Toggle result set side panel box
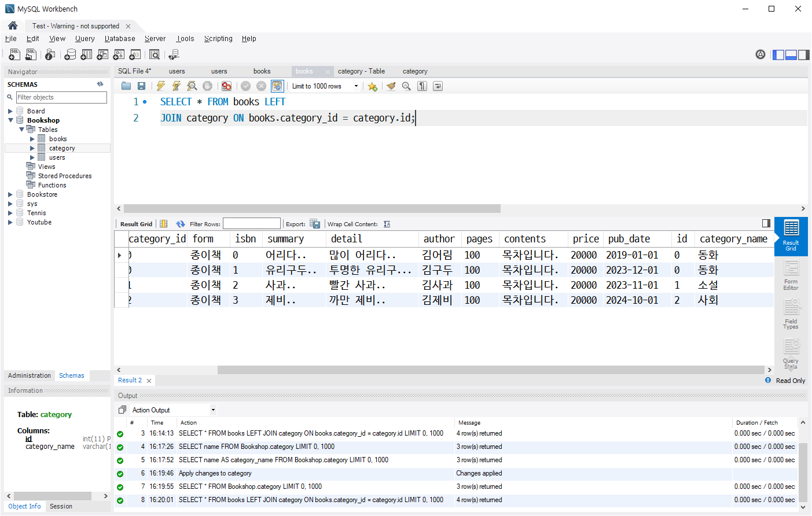The height and width of the screenshot is (516, 812). [766, 223]
